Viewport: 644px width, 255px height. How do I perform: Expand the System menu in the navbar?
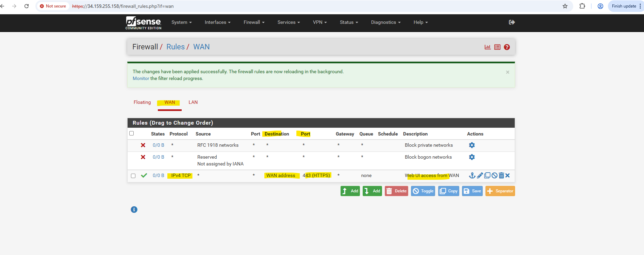tap(181, 22)
